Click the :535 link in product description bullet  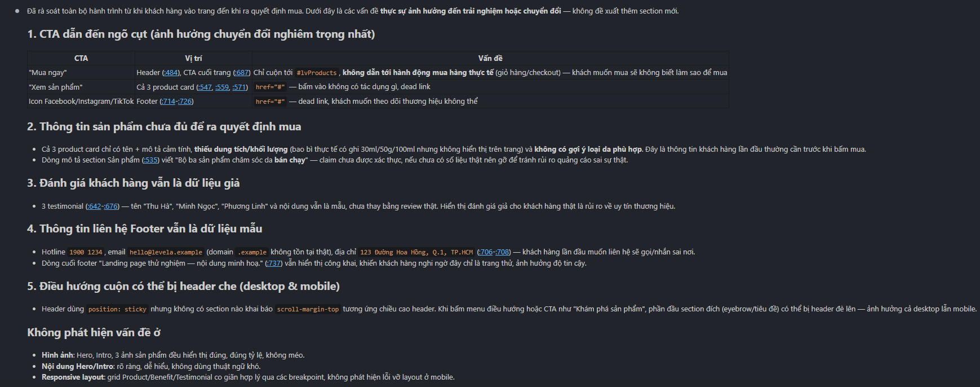point(150,160)
